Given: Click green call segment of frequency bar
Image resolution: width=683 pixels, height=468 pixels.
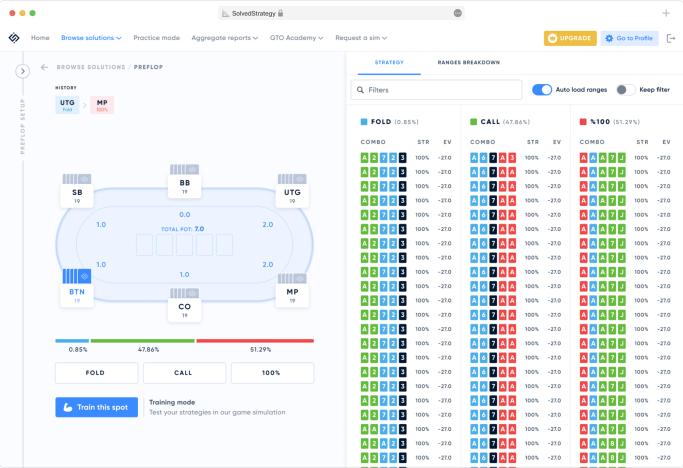Looking at the screenshot, I should tap(142, 341).
